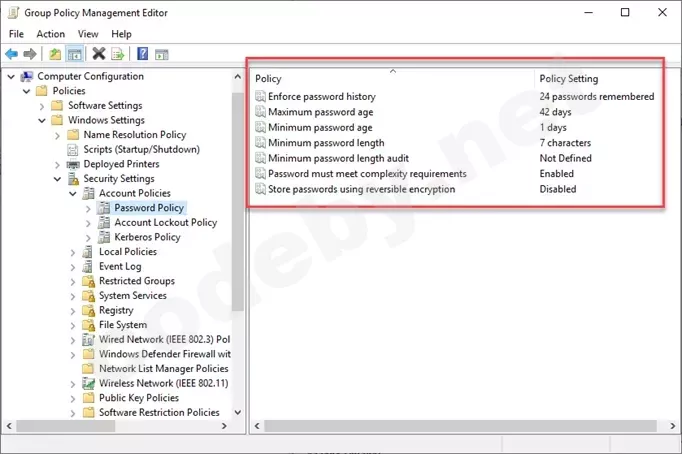The image size is (682, 454).
Task: Open the Action menu
Action: point(50,34)
